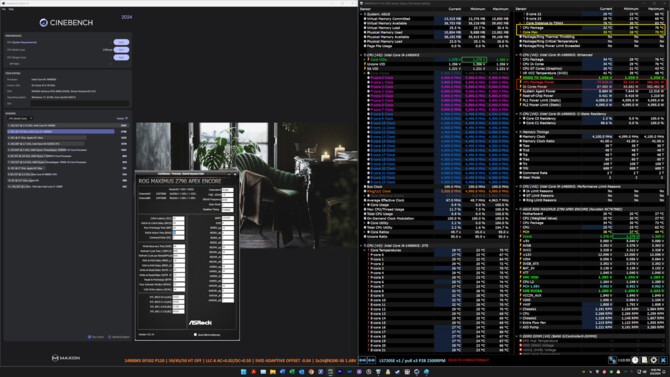670x377 pixels.
Task: Click the HWiNFO clock reset icon
Action: (x=635, y=360)
